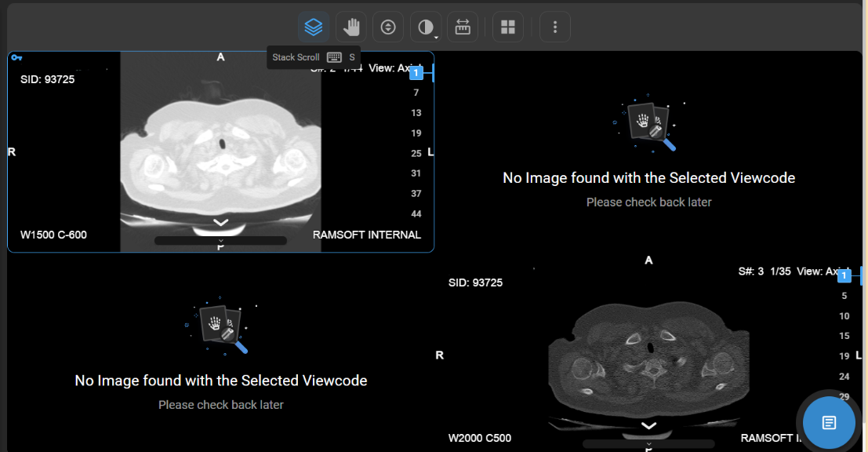Click the key icon in top-left viewport
868x452 pixels.
click(17, 57)
